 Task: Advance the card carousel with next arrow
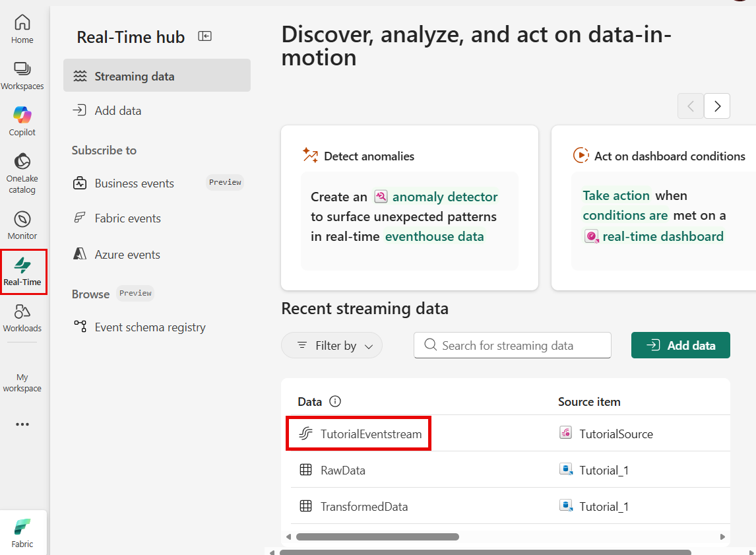pos(717,106)
